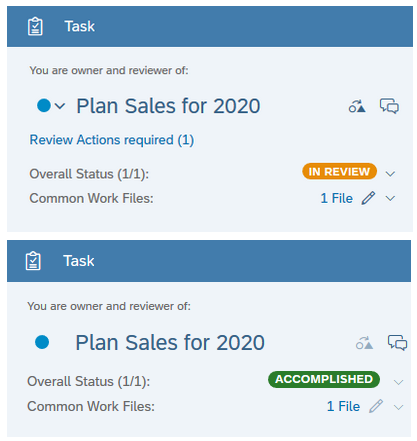Open discussion bubbles icon in the Accomplished task
This screenshot has height=441, width=417.
397,343
